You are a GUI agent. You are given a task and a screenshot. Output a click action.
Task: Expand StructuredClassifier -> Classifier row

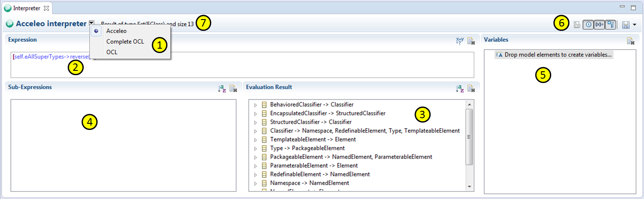coord(255,122)
